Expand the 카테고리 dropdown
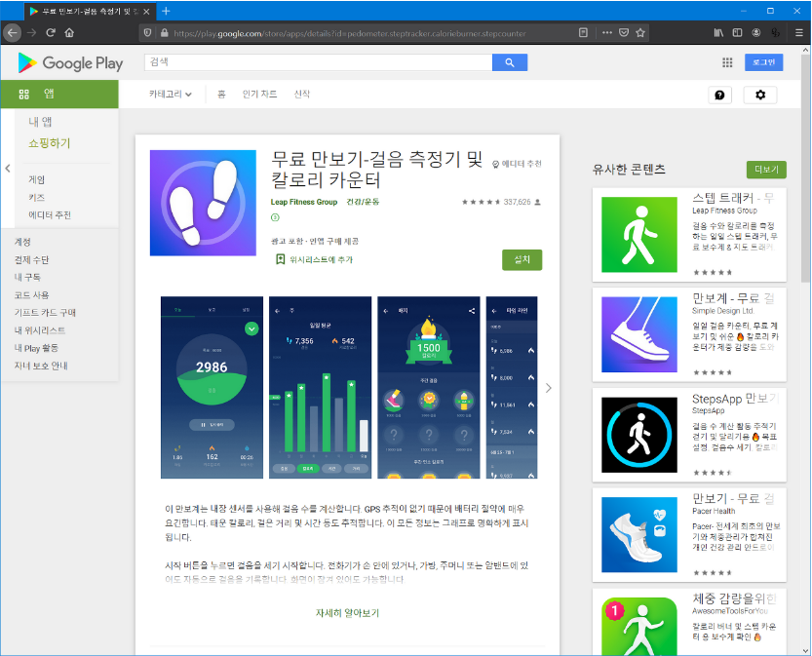Image resolution: width=812 pixels, height=656 pixels. click(x=171, y=95)
